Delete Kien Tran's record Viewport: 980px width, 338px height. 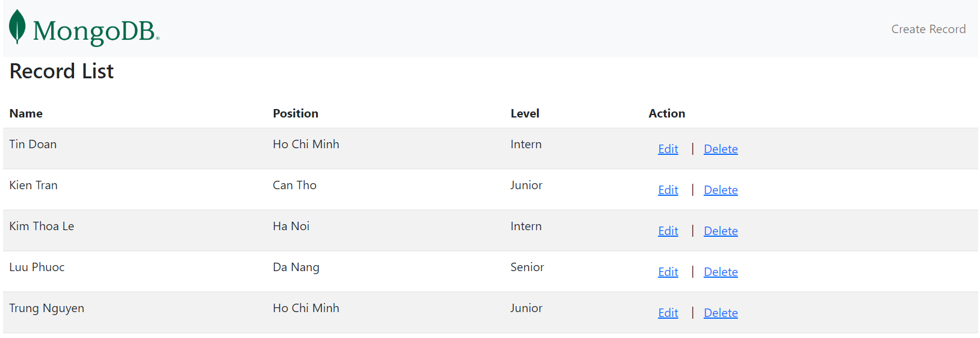(720, 190)
